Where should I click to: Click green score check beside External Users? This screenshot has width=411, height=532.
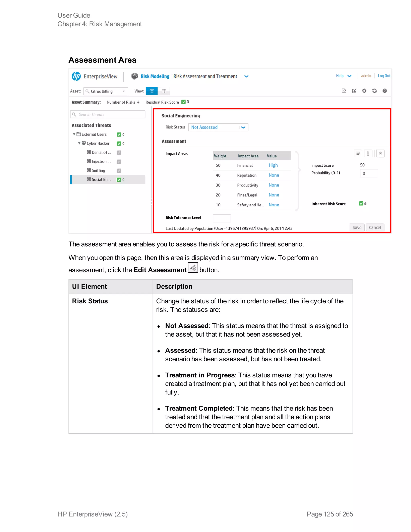pos(119,135)
